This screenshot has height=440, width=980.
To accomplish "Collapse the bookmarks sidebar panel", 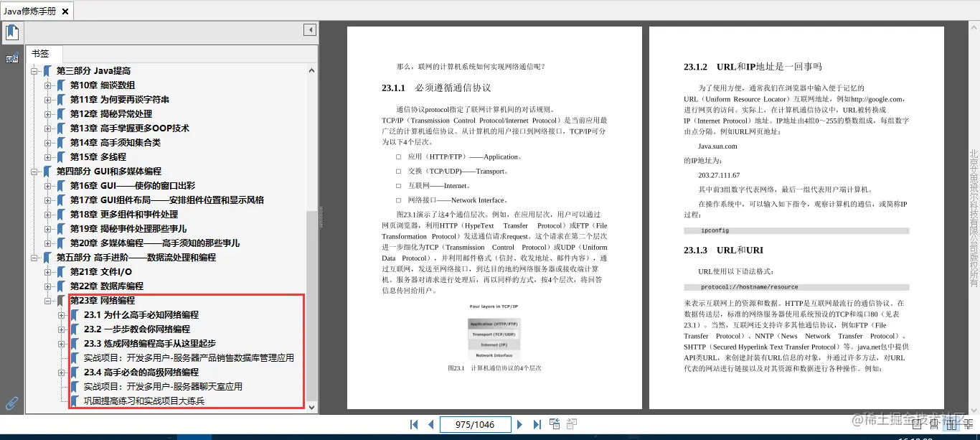I will [310, 29].
